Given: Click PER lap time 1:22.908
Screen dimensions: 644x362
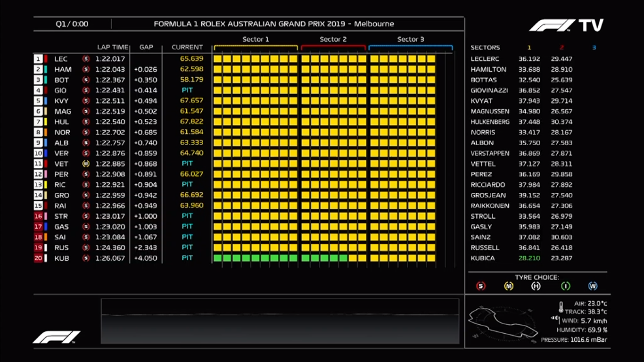Looking at the screenshot, I should pos(110,174).
